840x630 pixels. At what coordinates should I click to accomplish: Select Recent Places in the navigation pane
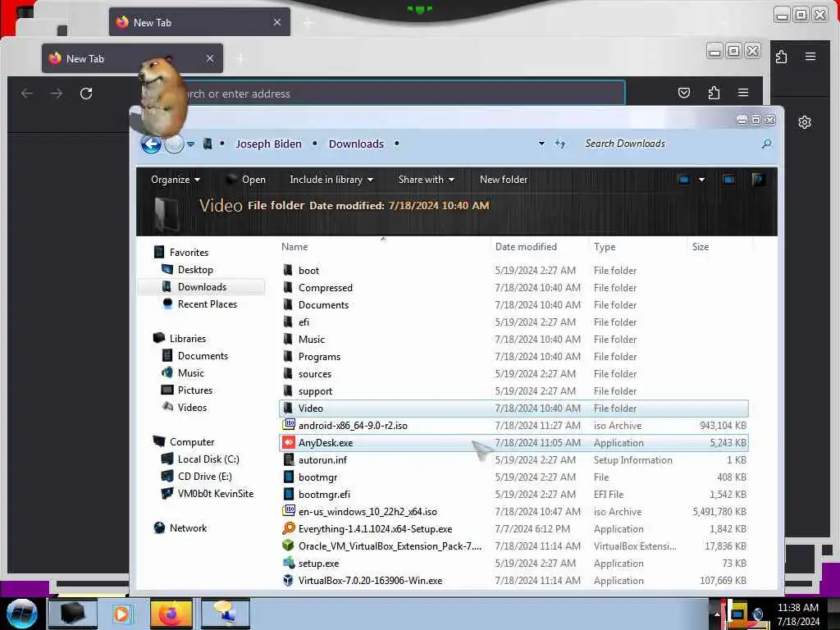tap(207, 304)
